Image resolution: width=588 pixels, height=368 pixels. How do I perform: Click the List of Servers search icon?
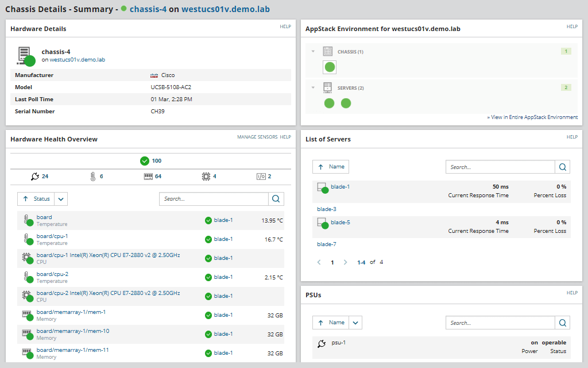click(563, 167)
